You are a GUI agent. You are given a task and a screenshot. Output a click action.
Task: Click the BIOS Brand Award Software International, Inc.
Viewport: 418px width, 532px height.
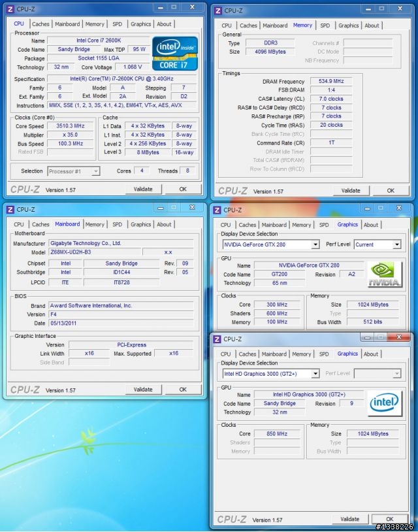click(x=121, y=305)
